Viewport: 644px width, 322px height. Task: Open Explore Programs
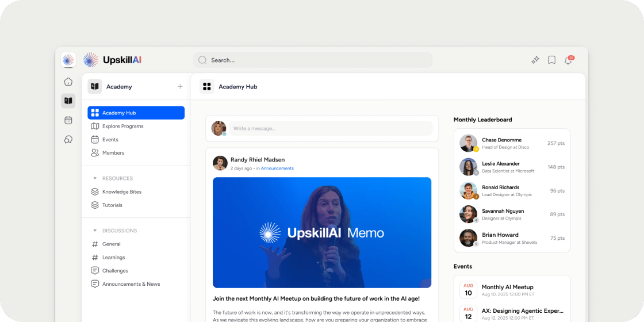click(x=136, y=126)
